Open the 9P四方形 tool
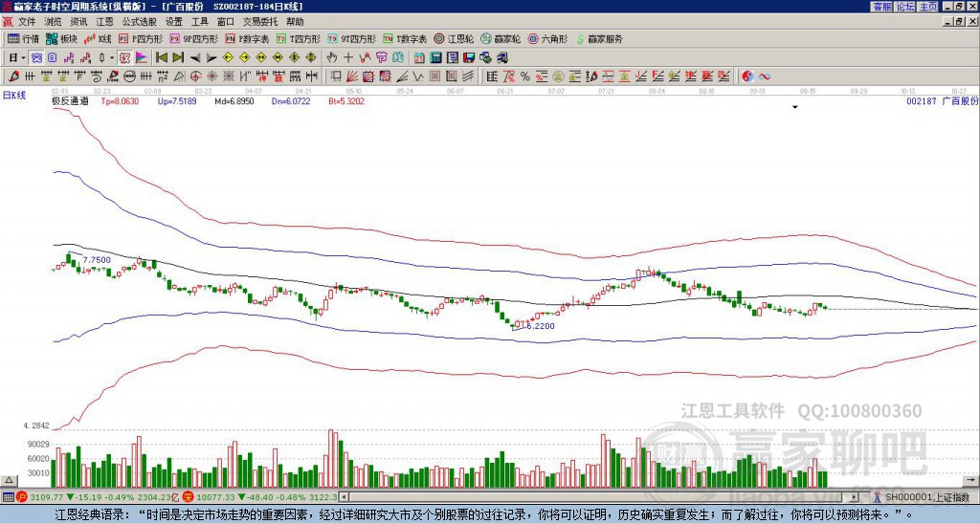980x524 pixels. [193, 38]
